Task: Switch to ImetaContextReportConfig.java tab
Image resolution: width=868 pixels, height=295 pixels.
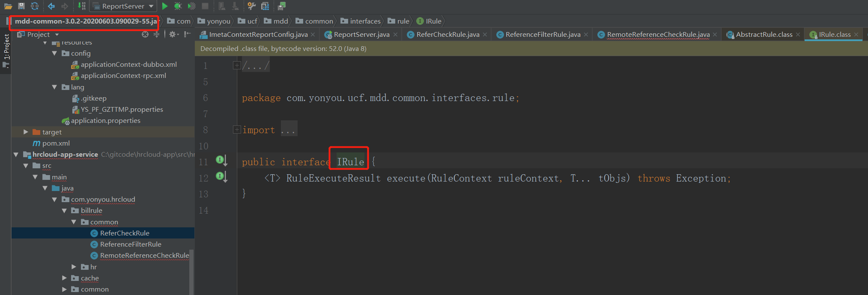Action: (x=258, y=35)
